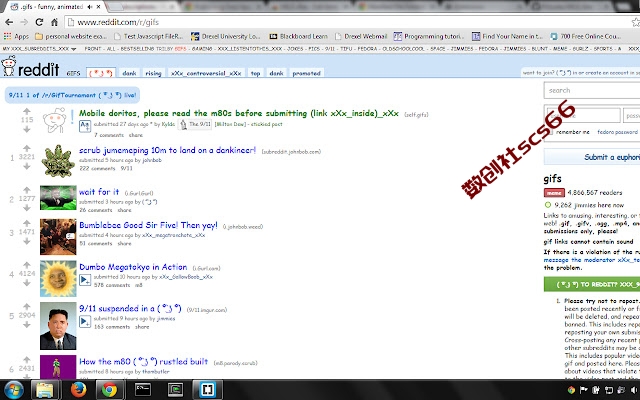640x400 pixels.
Task: Click the reddit alien logo
Action: click(x=9, y=66)
